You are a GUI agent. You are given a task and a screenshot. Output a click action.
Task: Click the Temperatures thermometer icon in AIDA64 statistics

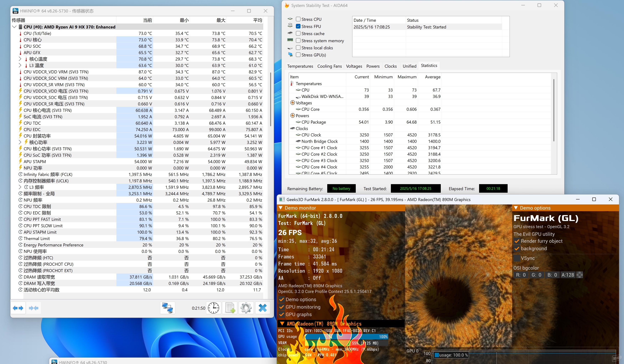pyautogui.click(x=292, y=84)
